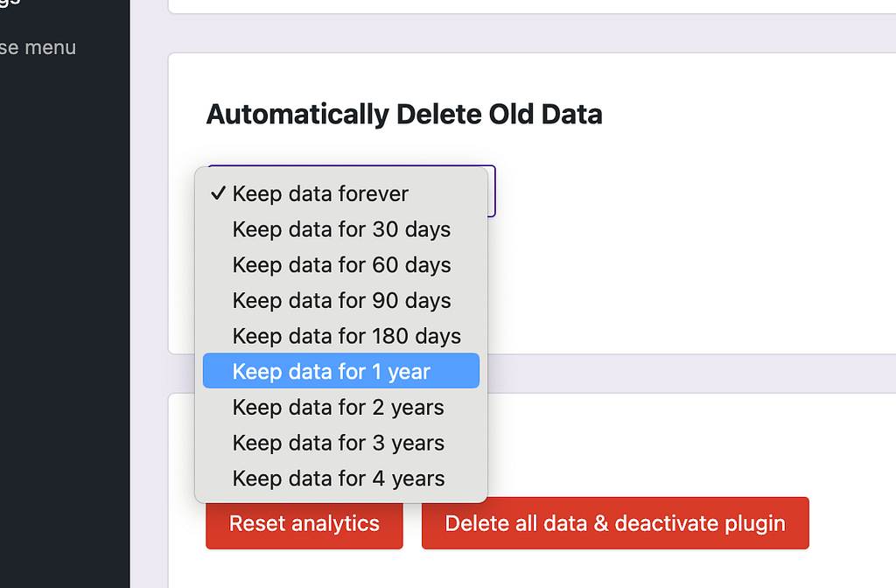Click "Delete all data & deactivate plugin"
896x588 pixels.
tap(614, 522)
